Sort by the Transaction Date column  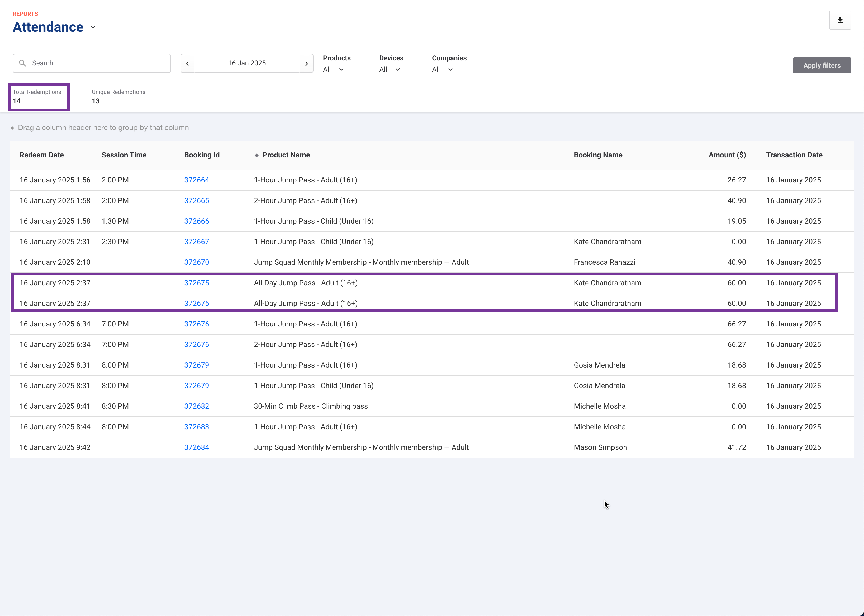[x=794, y=155]
